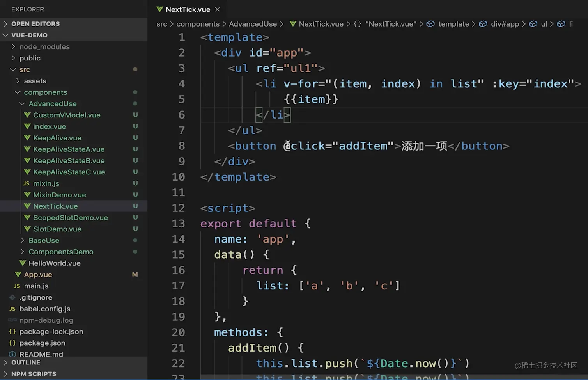Open package.json file
Image resolution: width=588 pixels, height=380 pixels.
(x=43, y=343)
